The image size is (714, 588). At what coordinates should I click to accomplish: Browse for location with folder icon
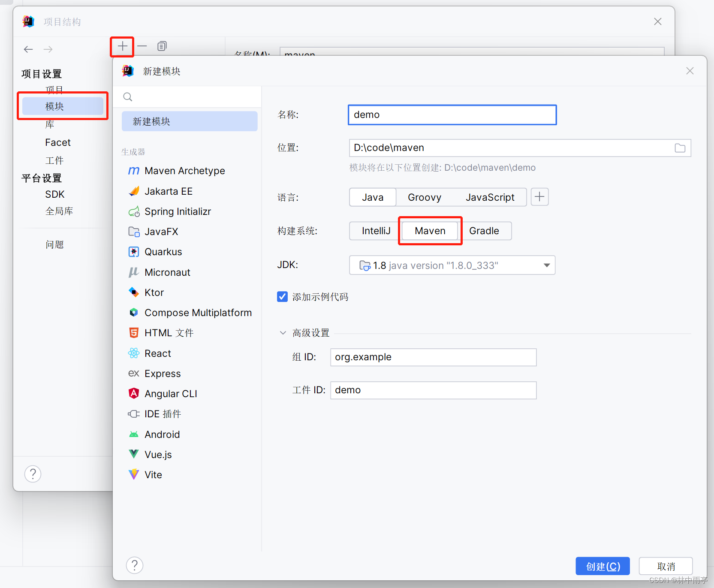click(680, 148)
